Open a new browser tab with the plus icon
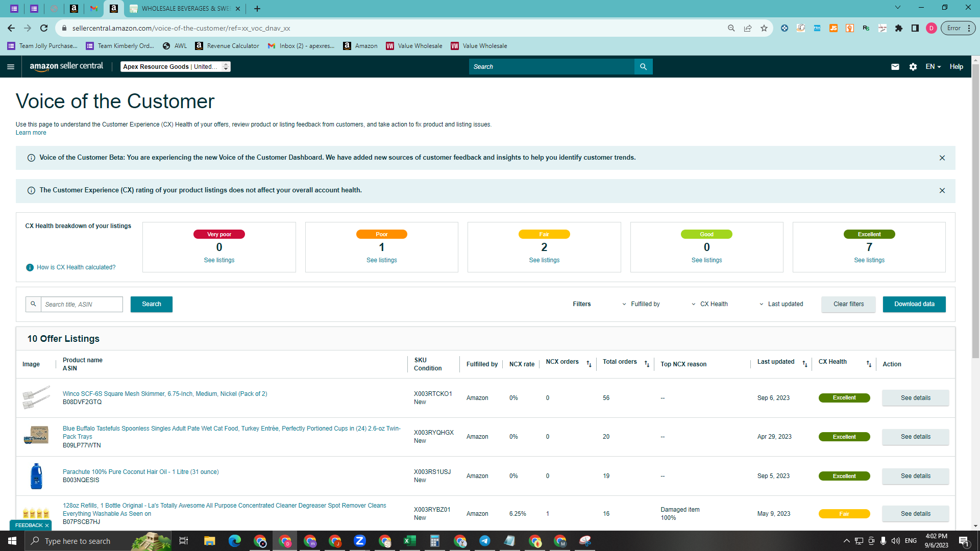 point(257,9)
